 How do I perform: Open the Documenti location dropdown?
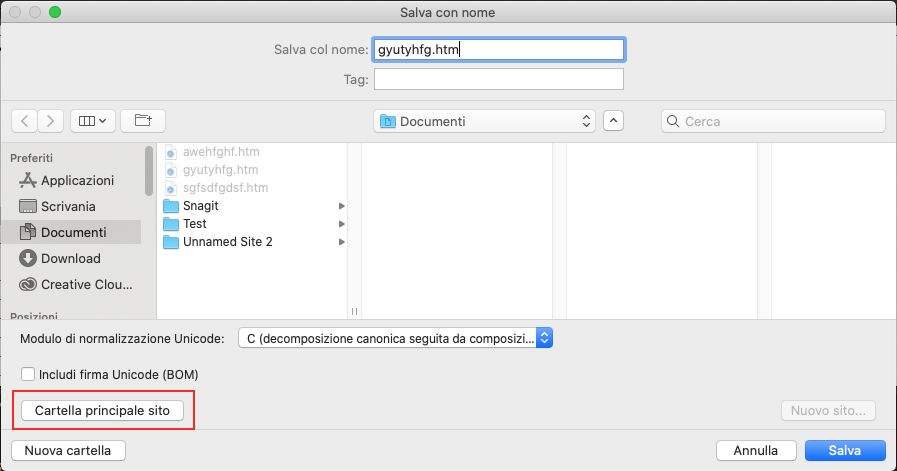point(485,121)
